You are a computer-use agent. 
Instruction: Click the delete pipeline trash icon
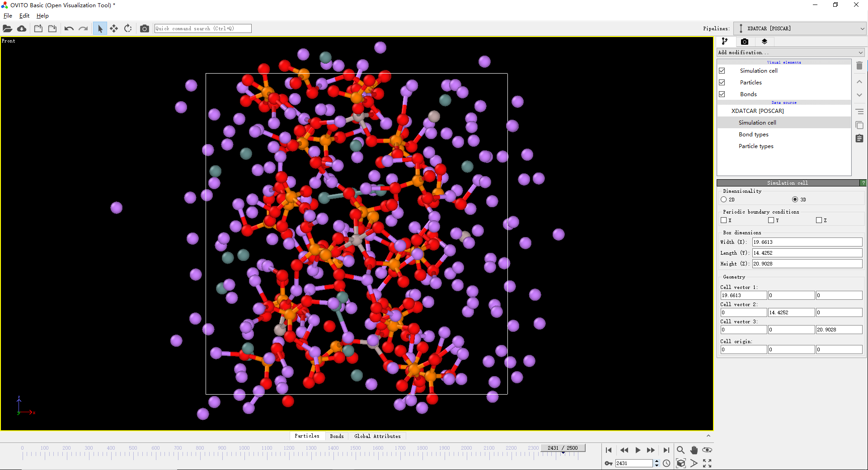click(859, 65)
